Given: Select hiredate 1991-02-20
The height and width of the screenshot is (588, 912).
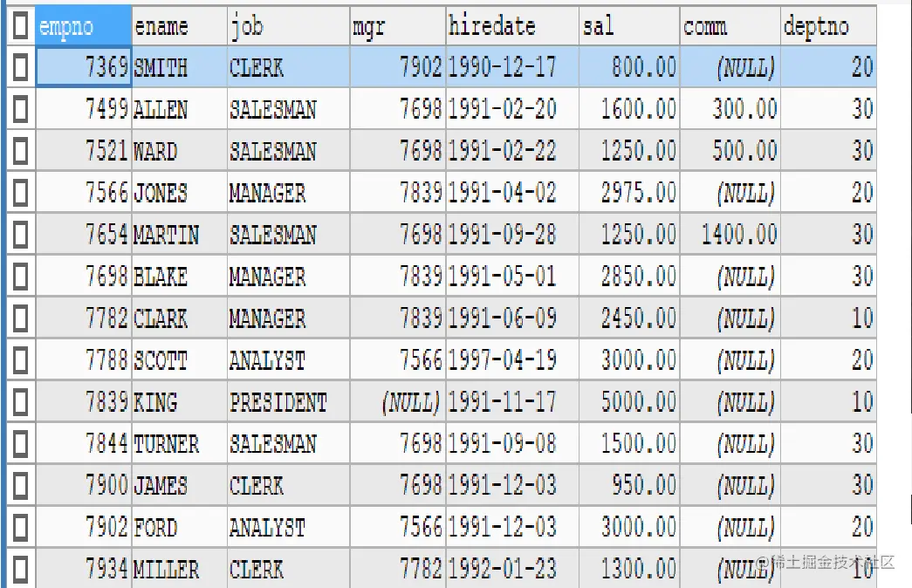Looking at the screenshot, I should (x=512, y=109).
